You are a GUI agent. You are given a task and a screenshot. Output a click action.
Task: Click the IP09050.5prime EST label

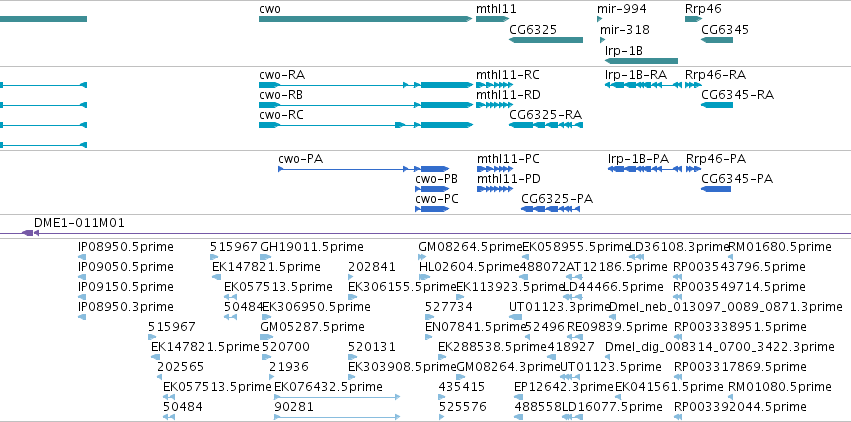click(126, 267)
